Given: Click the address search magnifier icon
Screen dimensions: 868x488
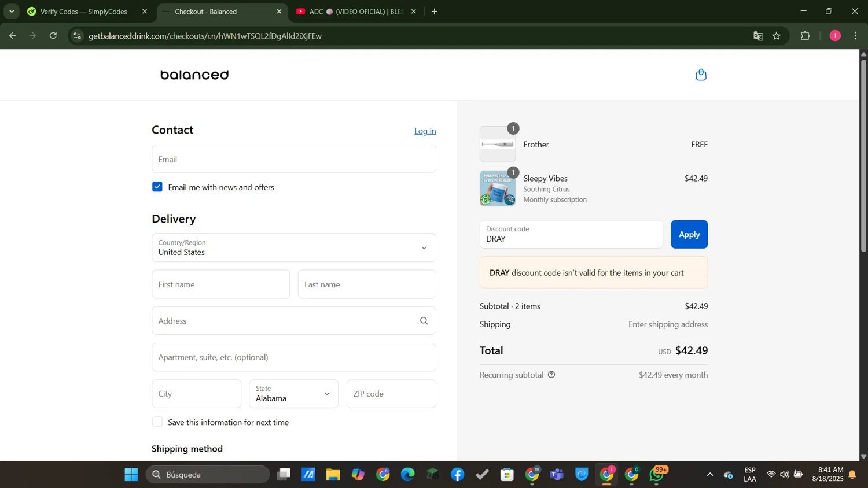Looking at the screenshot, I should [x=424, y=321].
